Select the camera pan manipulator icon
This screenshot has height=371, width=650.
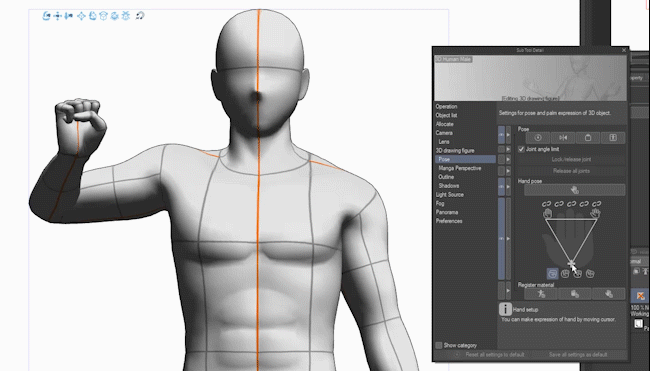pyautogui.click(x=58, y=16)
